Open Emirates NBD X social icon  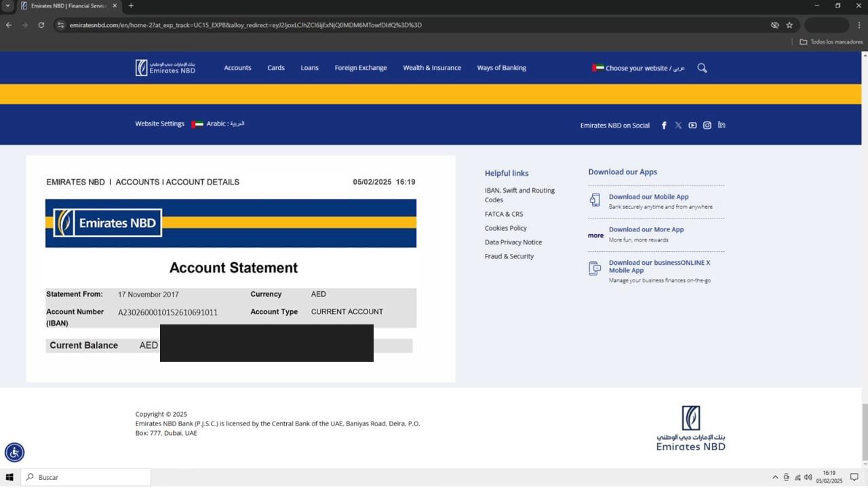pyautogui.click(x=678, y=125)
